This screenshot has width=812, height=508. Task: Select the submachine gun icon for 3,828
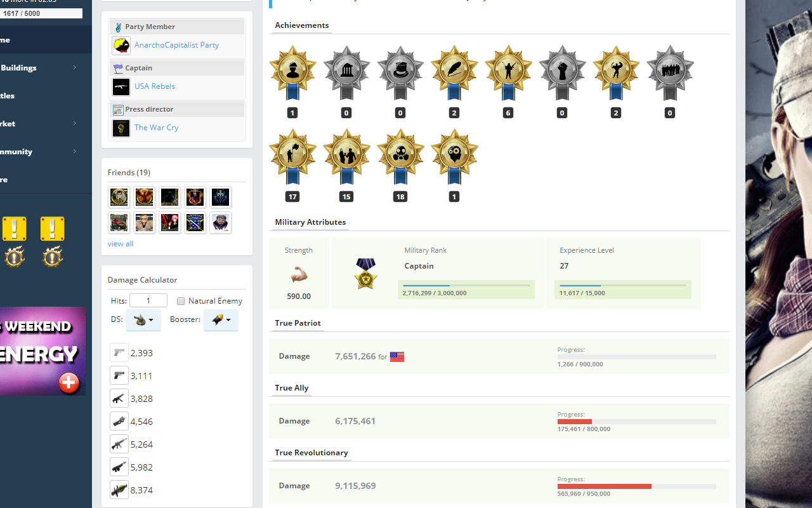[119, 398]
